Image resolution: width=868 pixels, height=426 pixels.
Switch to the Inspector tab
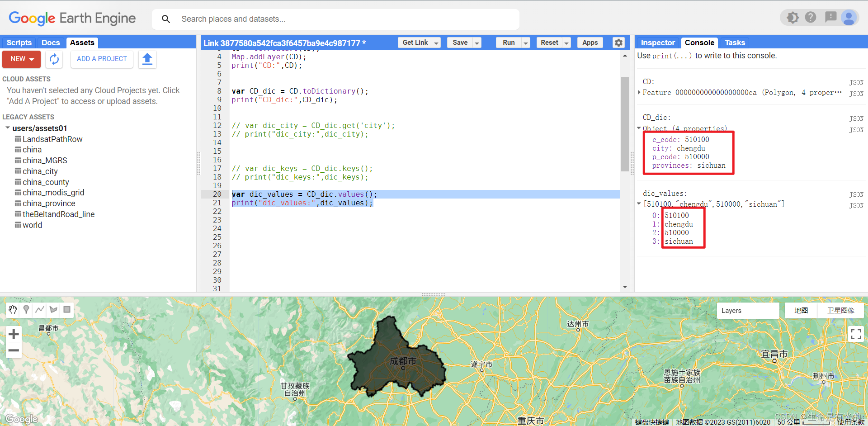[658, 43]
